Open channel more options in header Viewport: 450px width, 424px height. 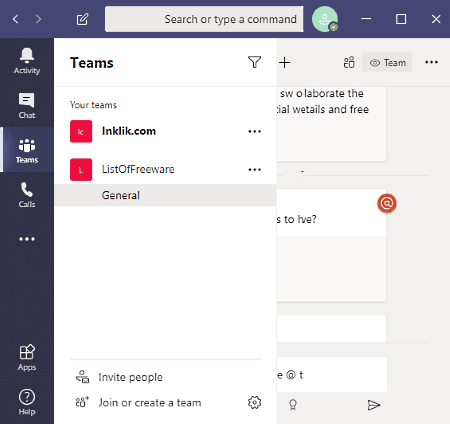coord(431,62)
